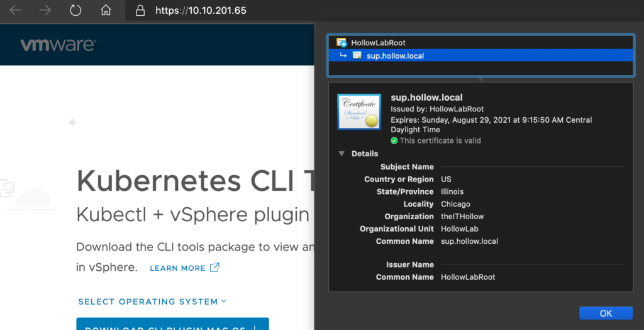
Task: Click the padlock icon in address bar
Action: tap(140, 11)
